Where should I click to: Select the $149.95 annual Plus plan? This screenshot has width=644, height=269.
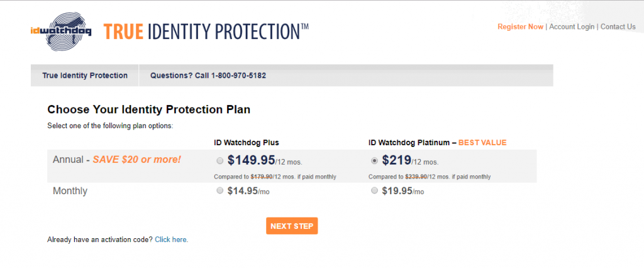click(219, 161)
